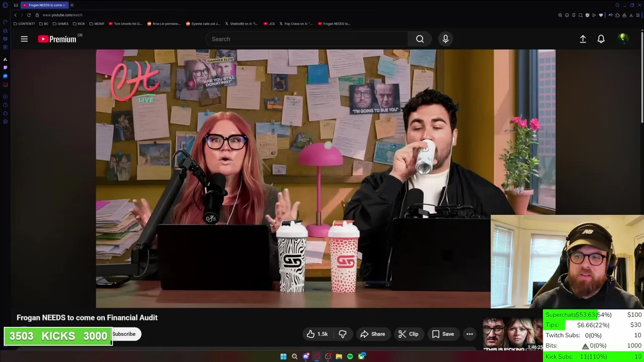This screenshot has width=644, height=362.
Task: Open the account avatar menu
Action: click(623, 39)
